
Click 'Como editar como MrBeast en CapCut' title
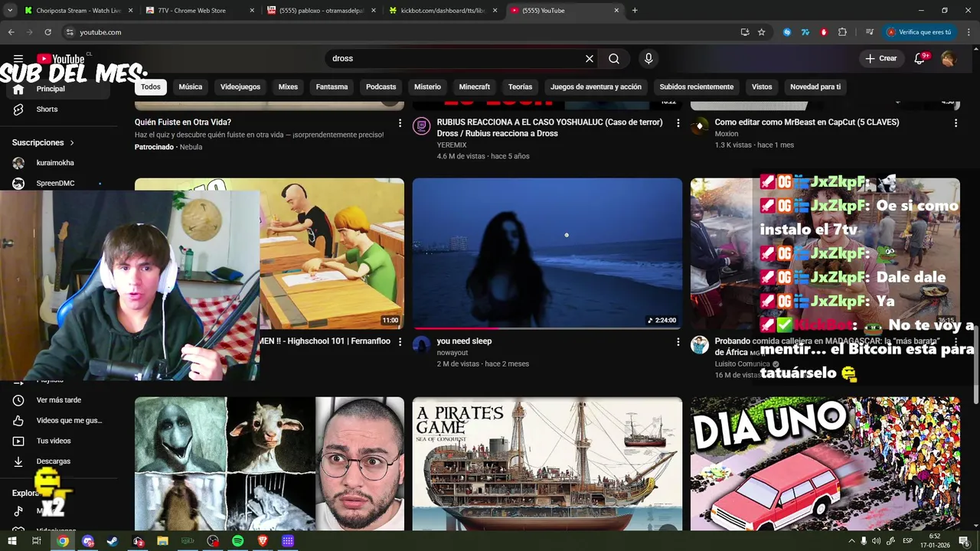807,122
